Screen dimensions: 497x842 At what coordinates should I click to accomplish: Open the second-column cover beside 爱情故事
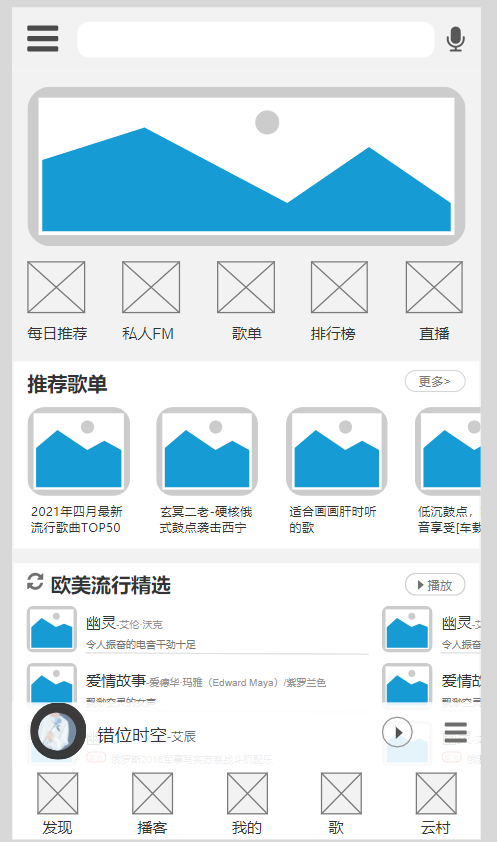point(407,685)
